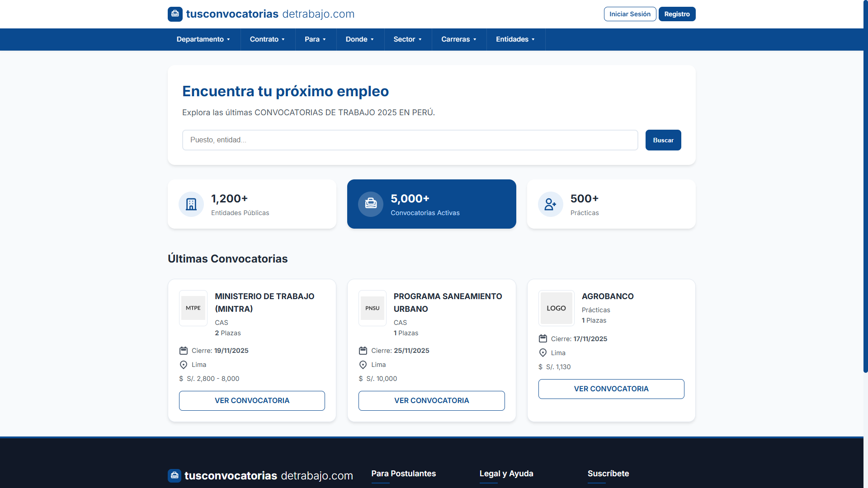Click the Suscríbete footer heading
Screen dimensions: 868x488
(608, 474)
